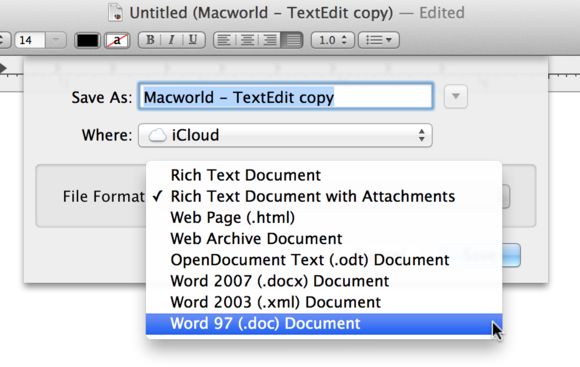This screenshot has height=367, width=580.
Task: Click the Edited label in title bar
Action: coord(442,13)
